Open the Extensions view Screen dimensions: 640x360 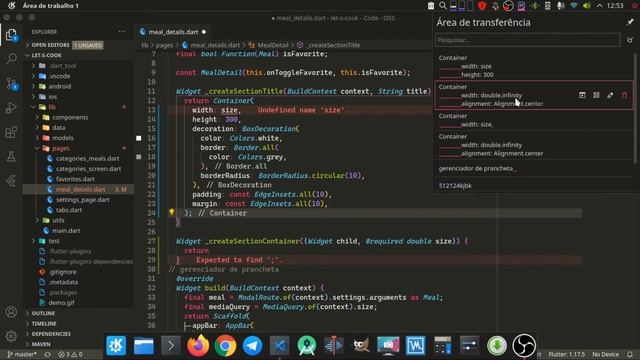(11, 132)
